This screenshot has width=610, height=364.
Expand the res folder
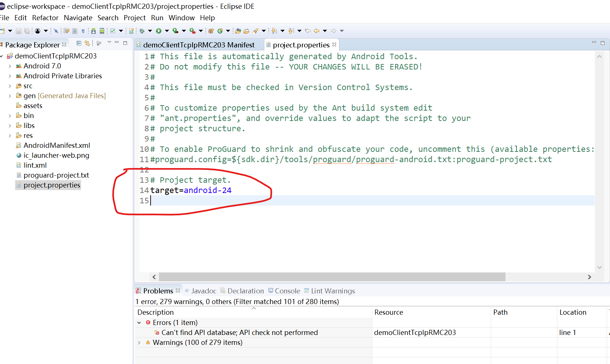(x=10, y=136)
